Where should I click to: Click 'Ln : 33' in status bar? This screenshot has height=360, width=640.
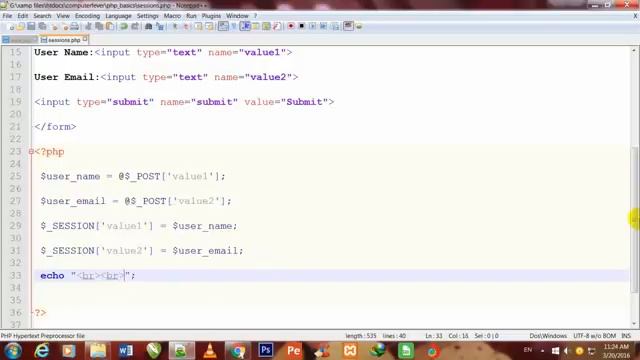[x=433, y=336]
